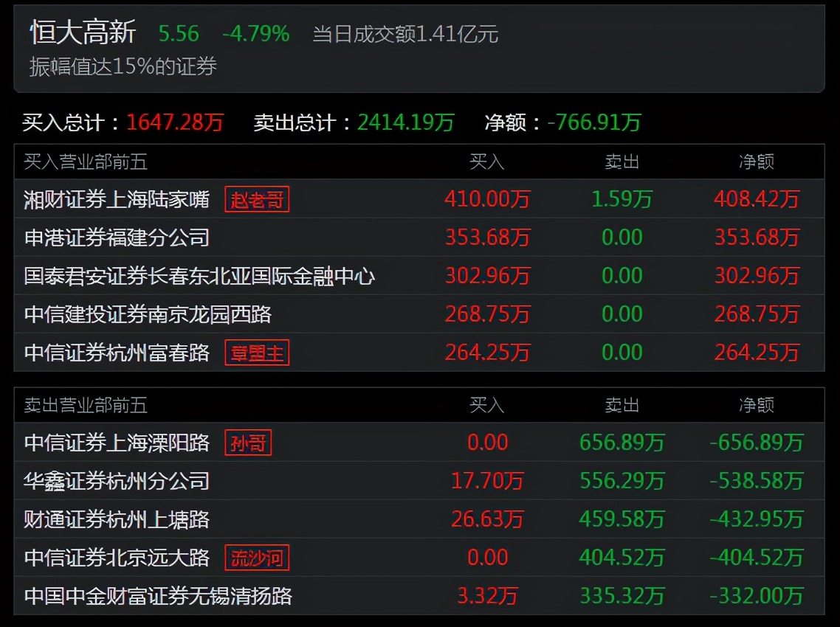Screen dimensions: 840x627
Task: Click 净额 column header in sell table
Action: tap(757, 405)
